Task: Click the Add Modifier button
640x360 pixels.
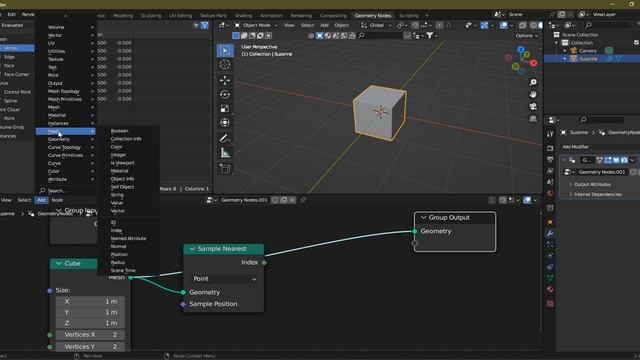Action: click(x=576, y=147)
